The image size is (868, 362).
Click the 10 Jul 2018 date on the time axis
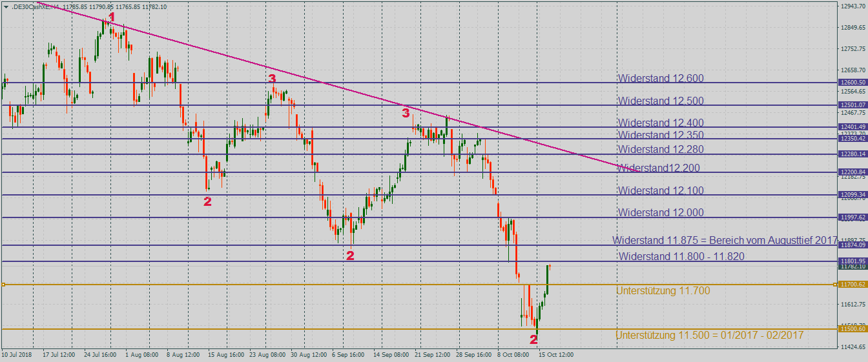pyautogui.click(x=17, y=355)
